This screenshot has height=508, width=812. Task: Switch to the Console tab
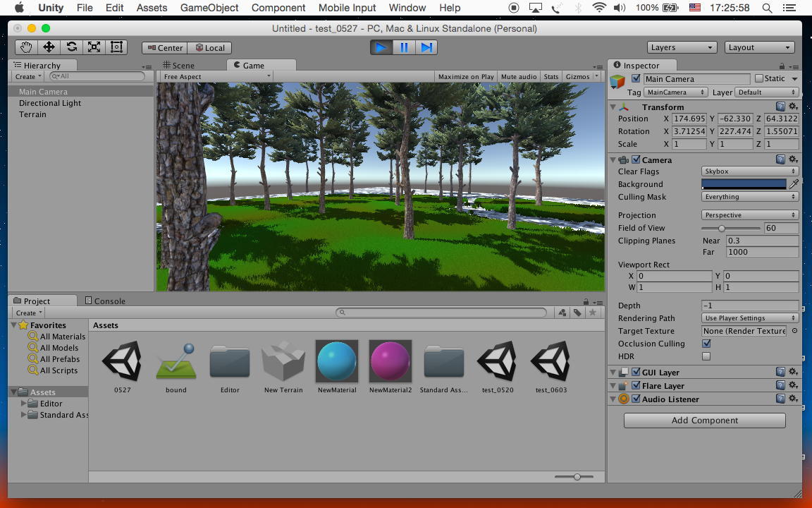[x=105, y=301]
